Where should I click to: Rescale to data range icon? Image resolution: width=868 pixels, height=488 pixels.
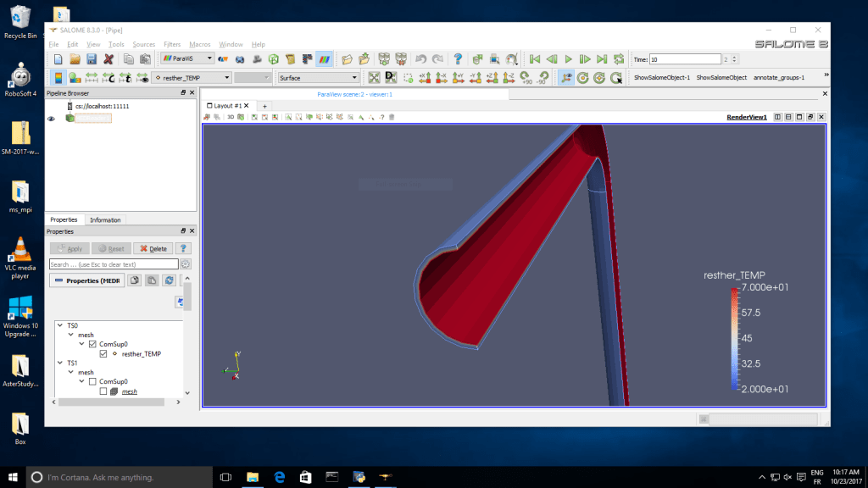tap(92, 78)
